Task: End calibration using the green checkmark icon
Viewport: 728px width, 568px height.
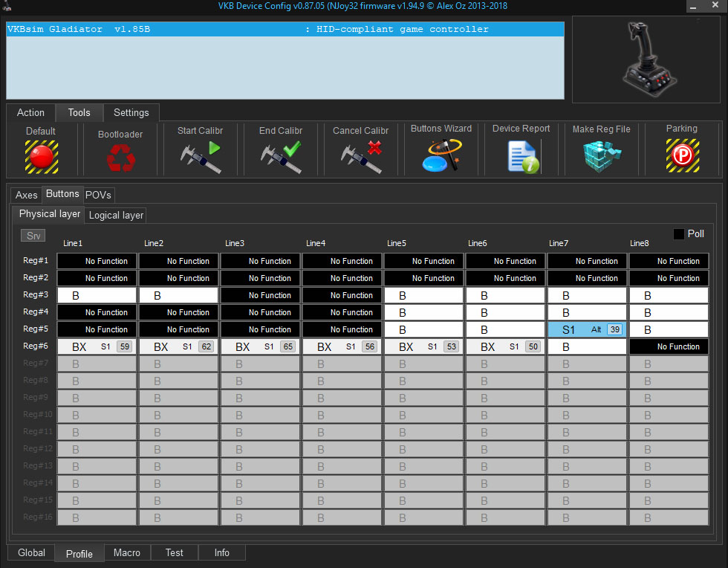Action: 281,157
